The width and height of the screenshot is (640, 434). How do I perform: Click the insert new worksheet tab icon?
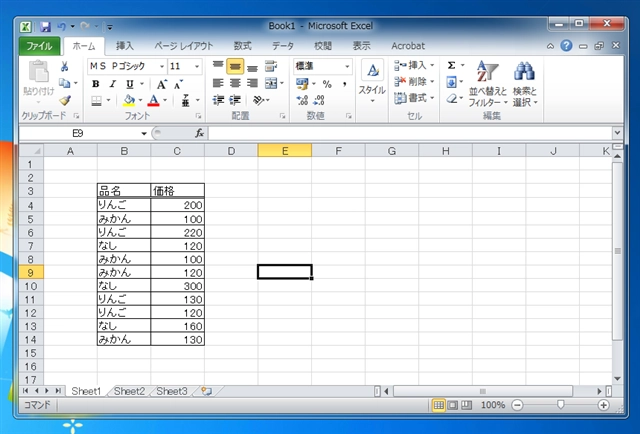point(207,392)
